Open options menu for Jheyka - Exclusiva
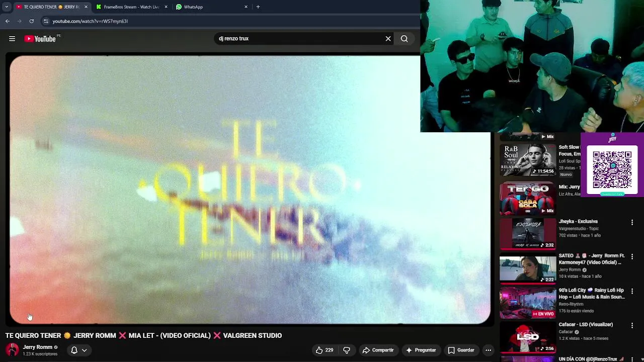 pyautogui.click(x=632, y=222)
